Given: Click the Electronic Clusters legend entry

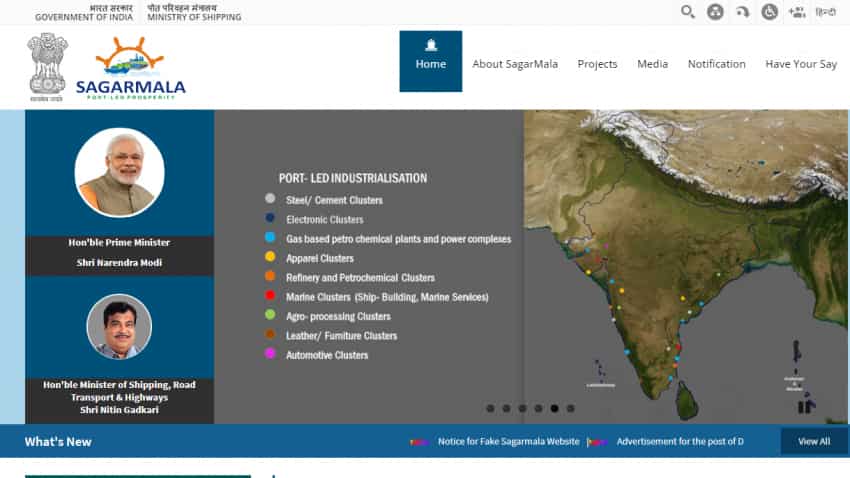Looking at the screenshot, I should pos(325,220).
